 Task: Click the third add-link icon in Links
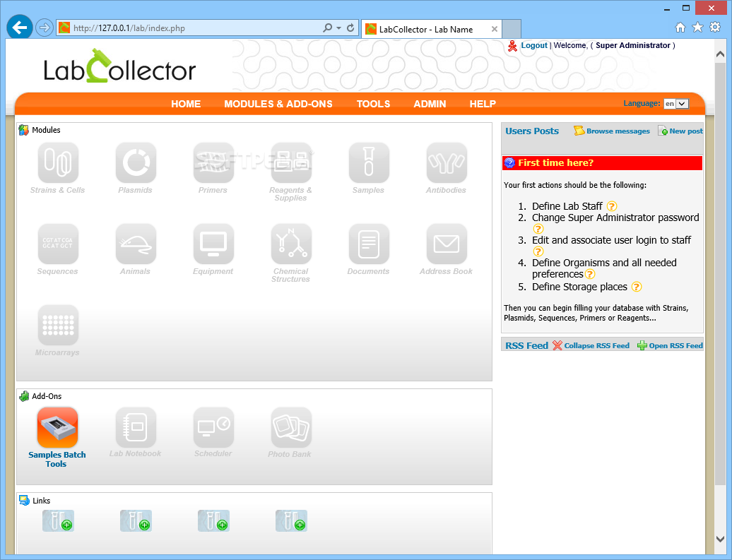(213, 520)
